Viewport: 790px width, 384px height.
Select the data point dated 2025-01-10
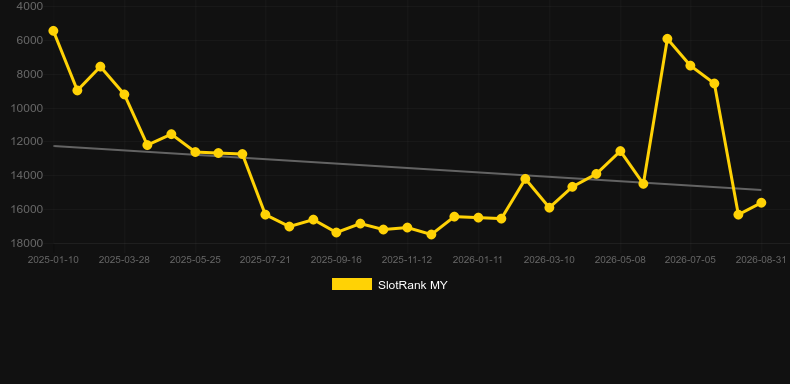53,31
